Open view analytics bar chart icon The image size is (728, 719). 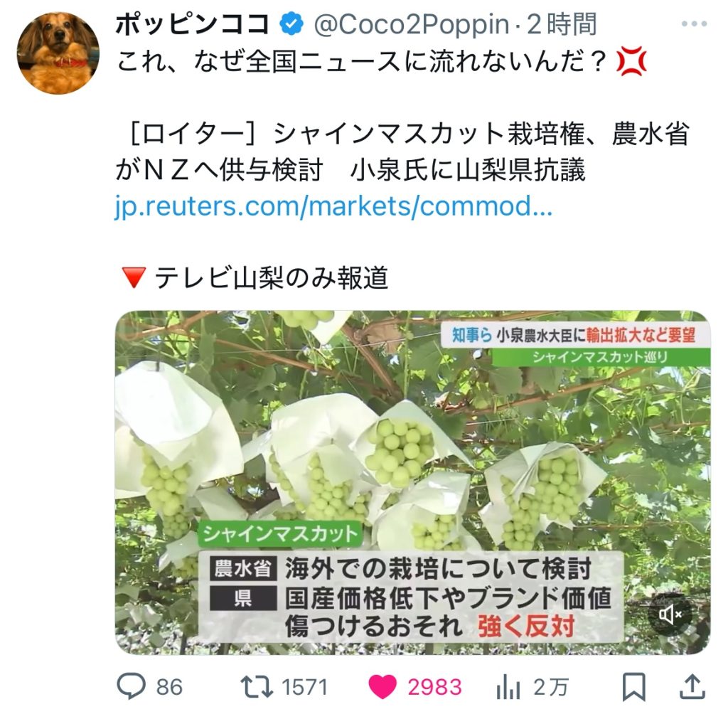point(508,687)
